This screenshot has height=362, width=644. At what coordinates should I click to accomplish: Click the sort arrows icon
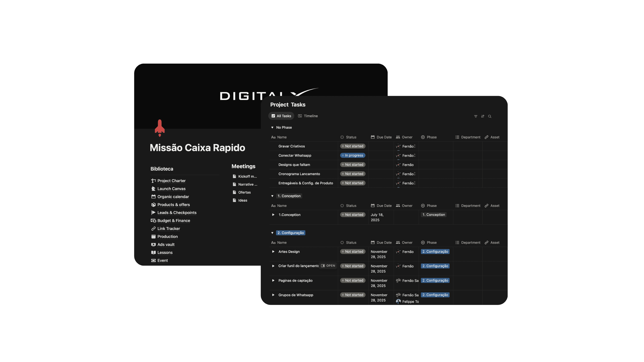coord(482,116)
